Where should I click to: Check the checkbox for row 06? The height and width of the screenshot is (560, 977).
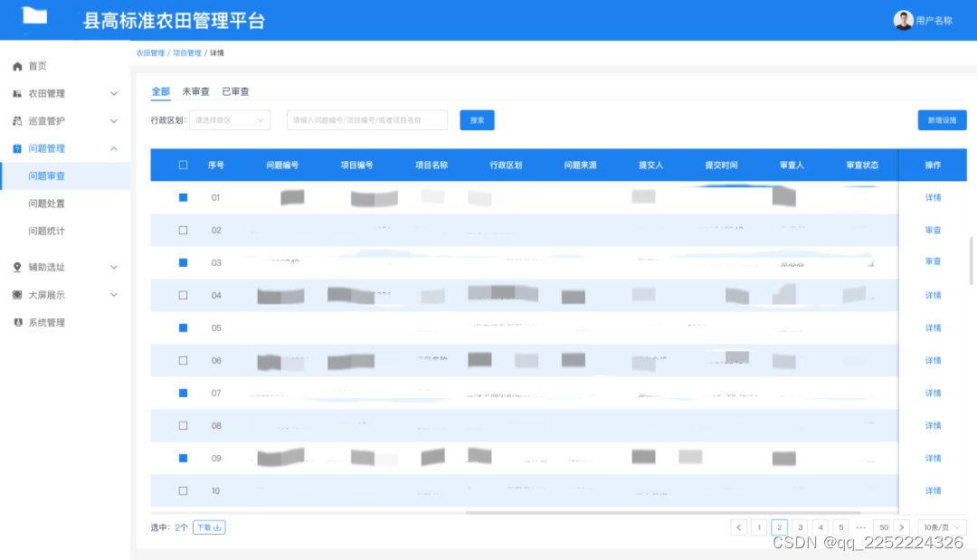(183, 361)
